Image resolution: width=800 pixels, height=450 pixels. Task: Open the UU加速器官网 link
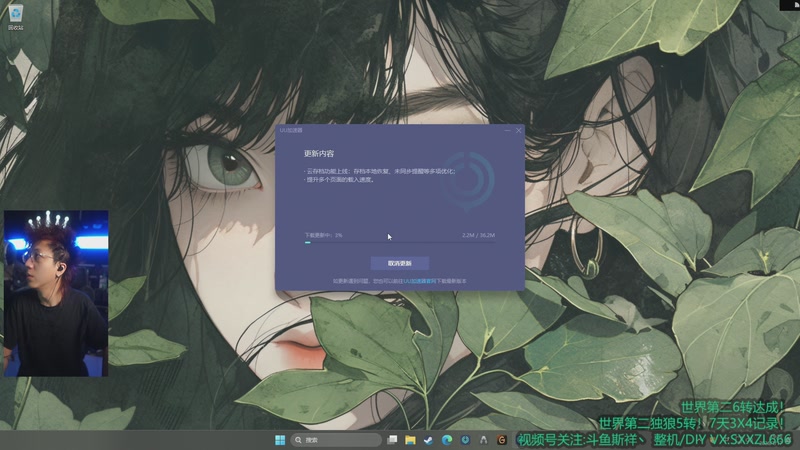(x=419, y=281)
